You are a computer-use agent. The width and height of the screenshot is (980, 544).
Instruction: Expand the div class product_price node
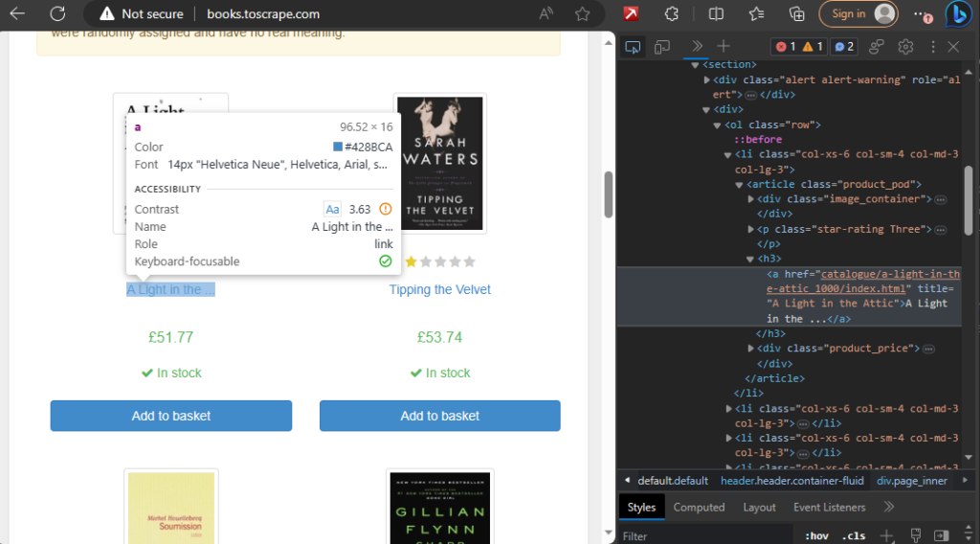[x=750, y=349]
